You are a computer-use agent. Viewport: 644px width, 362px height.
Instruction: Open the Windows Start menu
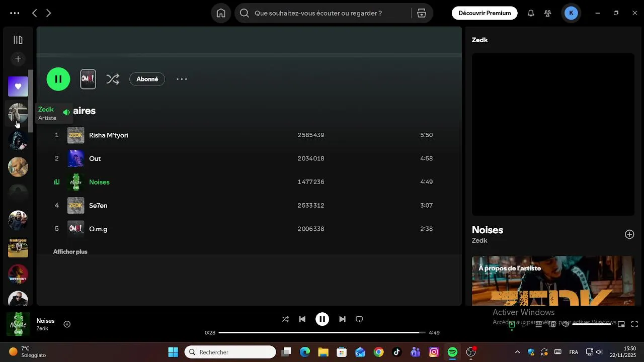173,352
